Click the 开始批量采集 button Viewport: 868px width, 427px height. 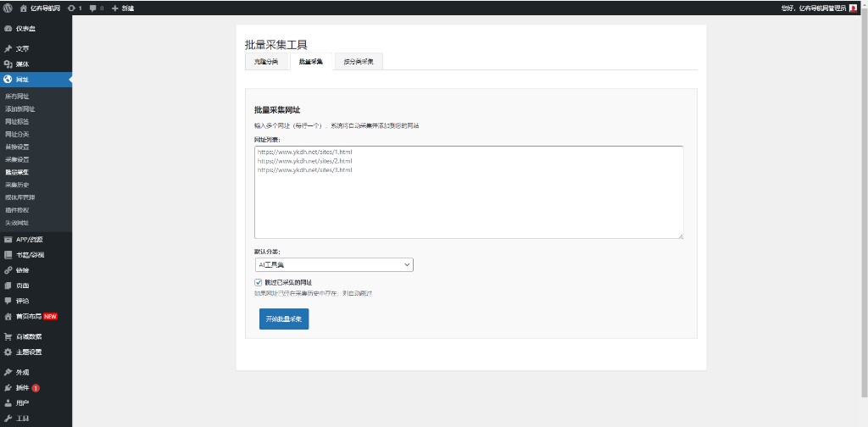coord(283,319)
